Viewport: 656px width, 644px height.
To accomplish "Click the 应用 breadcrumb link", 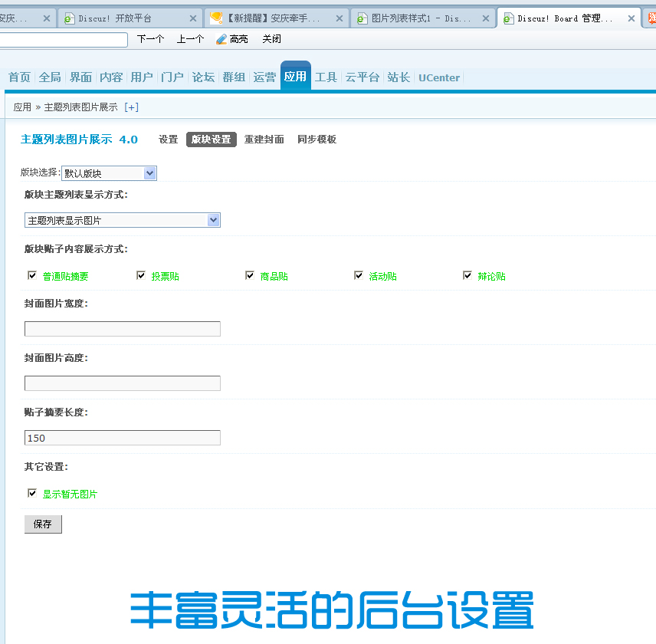I will pos(22,107).
